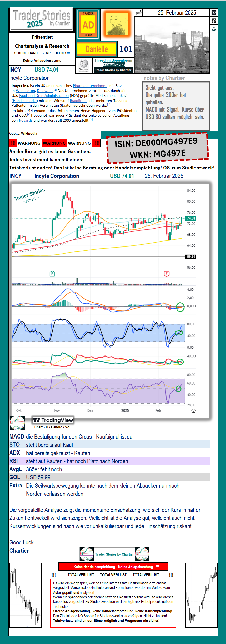The height and width of the screenshot is (644, 226).
Task: Follow the Delaware link
Action: click(45, 91)
